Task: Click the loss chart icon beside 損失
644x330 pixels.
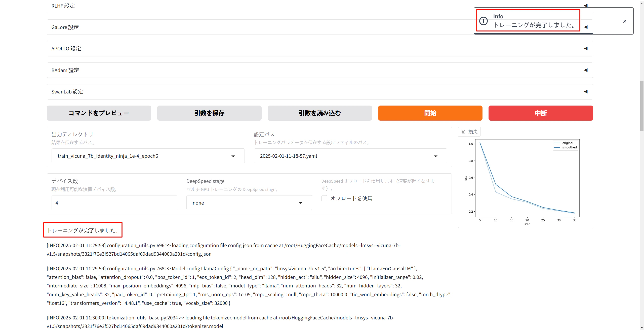Action: tap(463, 131)
